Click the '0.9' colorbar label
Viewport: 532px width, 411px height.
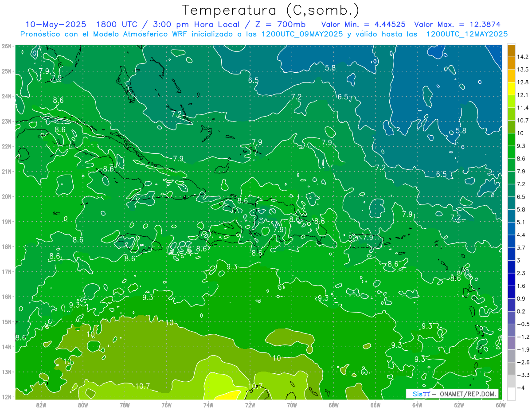pyautogui.click(x=521, y=298)
